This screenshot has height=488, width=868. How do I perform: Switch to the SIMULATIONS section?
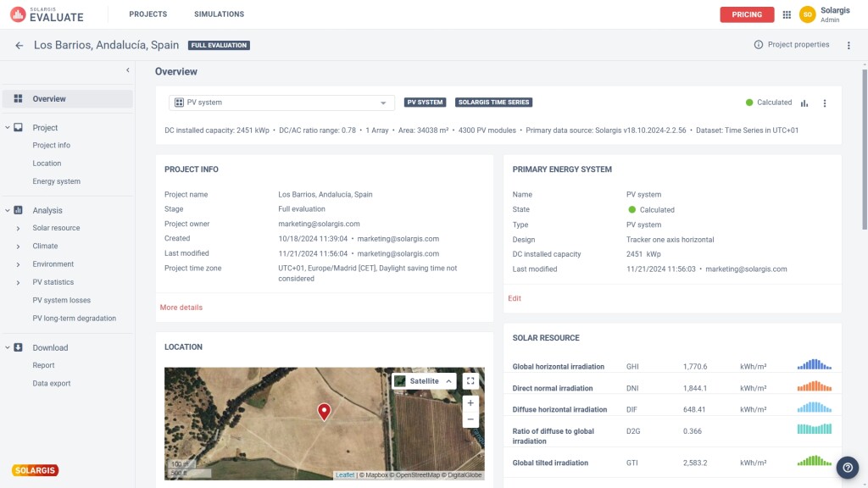click(219, 14)
